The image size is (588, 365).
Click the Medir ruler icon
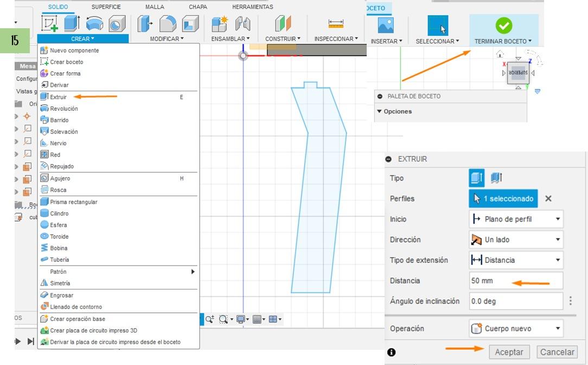tap(336, 24)
